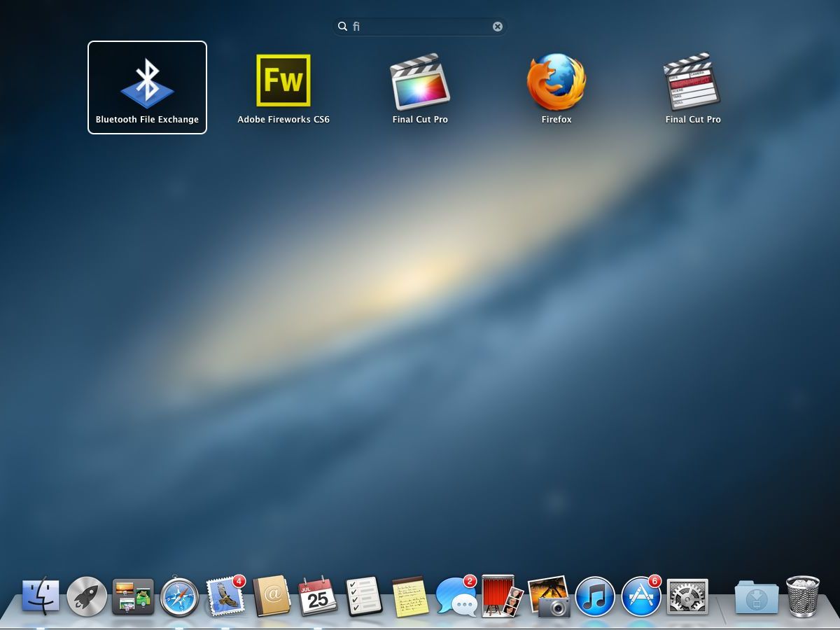Viewport: 840px width, 630px height.
Task: Open Calendar showing Jul 25
Action: (318, 596)
